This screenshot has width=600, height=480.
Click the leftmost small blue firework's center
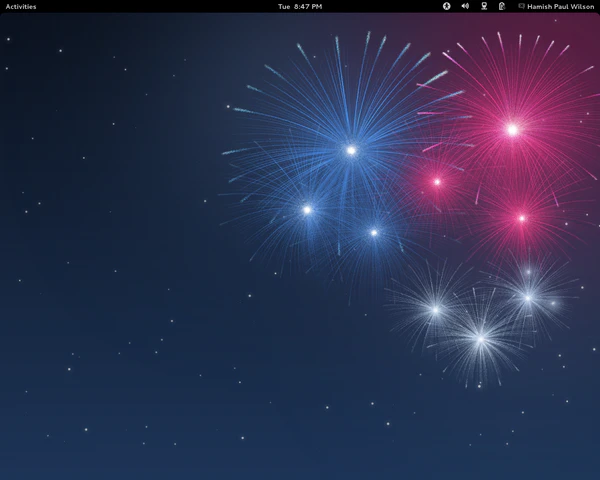click(307, 209)
